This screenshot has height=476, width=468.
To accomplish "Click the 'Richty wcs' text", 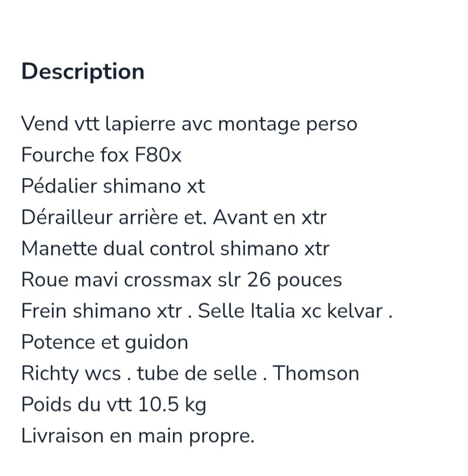I will click(x=71, y=374).
